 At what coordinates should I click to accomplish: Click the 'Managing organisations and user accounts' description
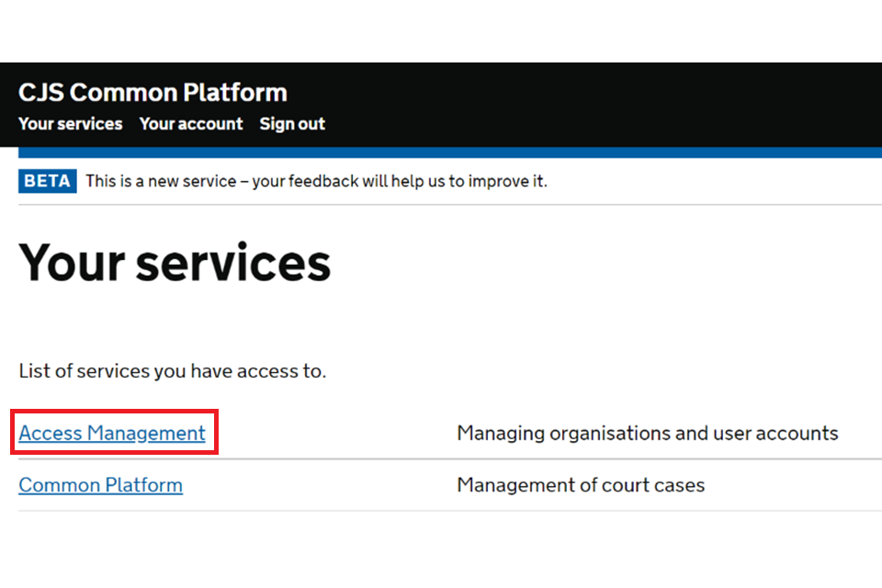coord(647,434)
